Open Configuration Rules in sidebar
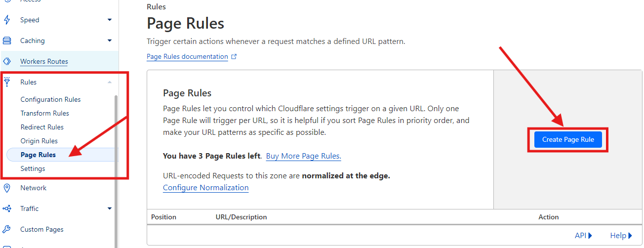 coord(50,99)
